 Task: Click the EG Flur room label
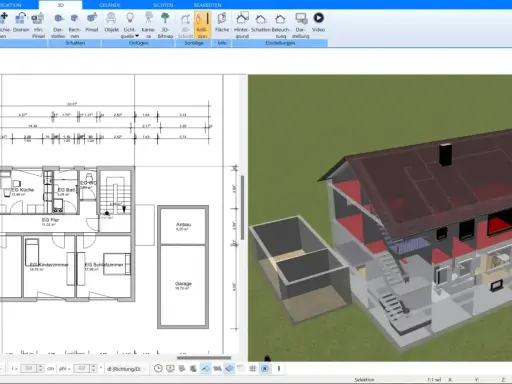pyautogui.click(x=50, y=220)
